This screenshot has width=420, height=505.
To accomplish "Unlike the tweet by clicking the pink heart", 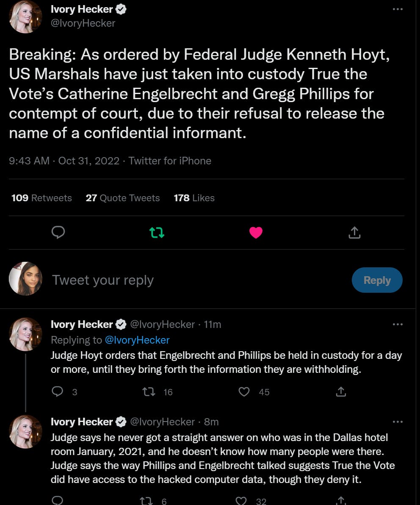I will [x=256, y=232].
